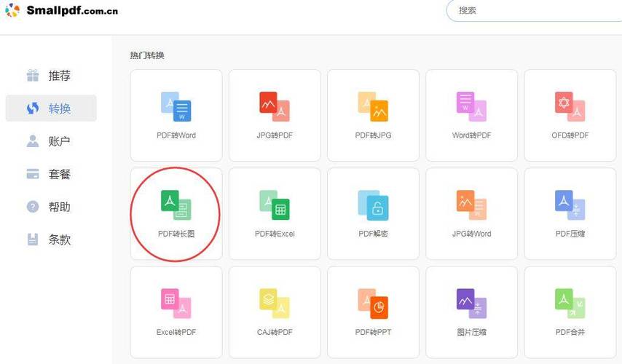The height and width of the screenshot is (364, 622).
Task: Go to the 推荐 sidebar section
Action: pos(51,75)
